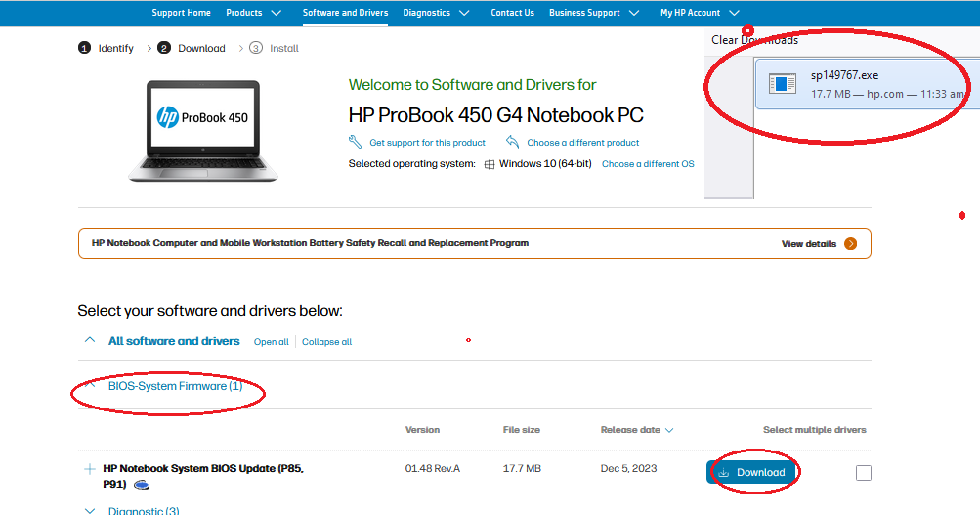Sort by Release date column
The width and height of the screenshot is (980, 515).
coord(637,430)
